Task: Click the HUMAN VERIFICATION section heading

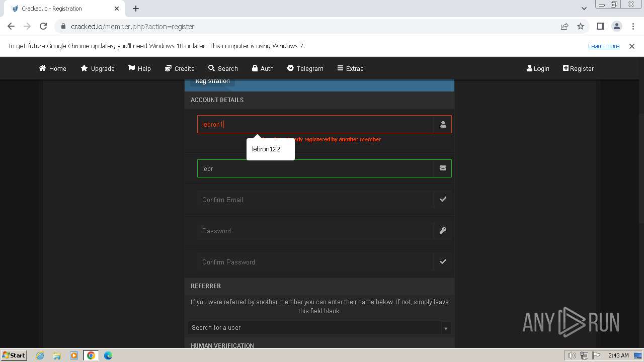Action: 222,345
